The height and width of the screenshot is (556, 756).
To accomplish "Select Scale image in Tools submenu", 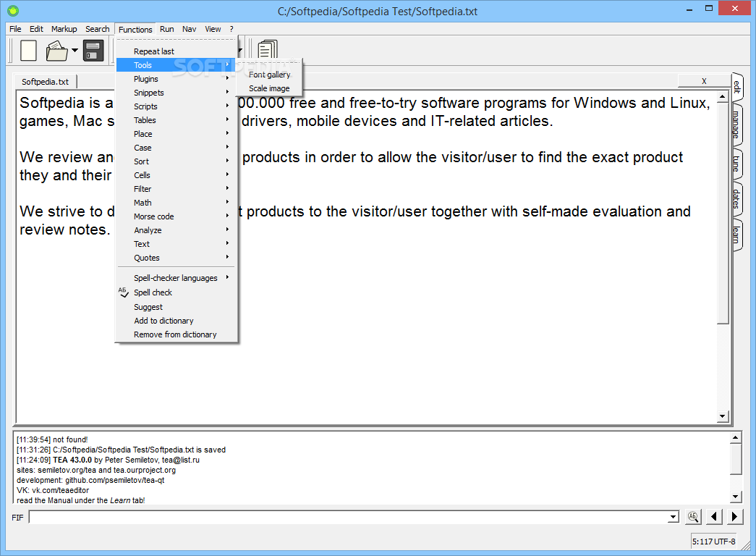I will 270,88.
